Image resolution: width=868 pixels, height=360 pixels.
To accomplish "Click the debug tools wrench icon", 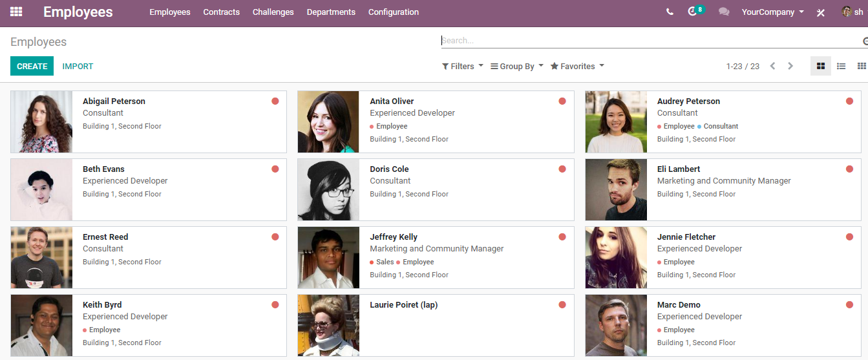I will 821,12.
